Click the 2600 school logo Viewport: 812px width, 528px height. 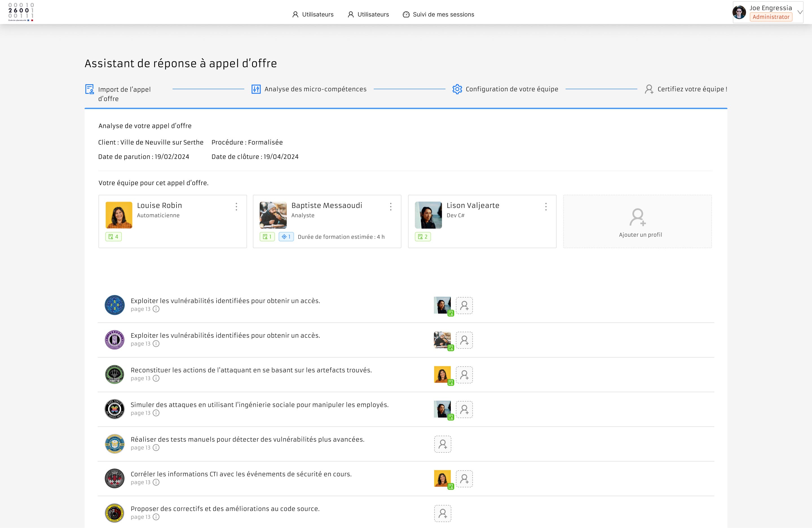tap(21, 12)
